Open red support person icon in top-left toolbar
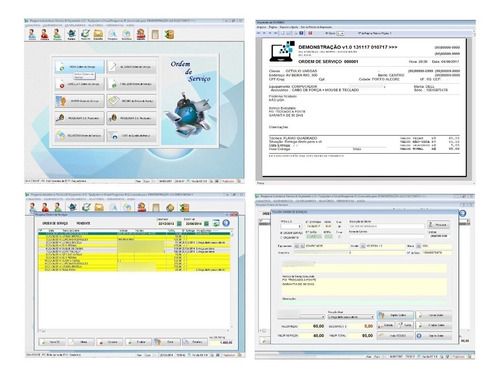The image size is (500, 379). [141, 34]
